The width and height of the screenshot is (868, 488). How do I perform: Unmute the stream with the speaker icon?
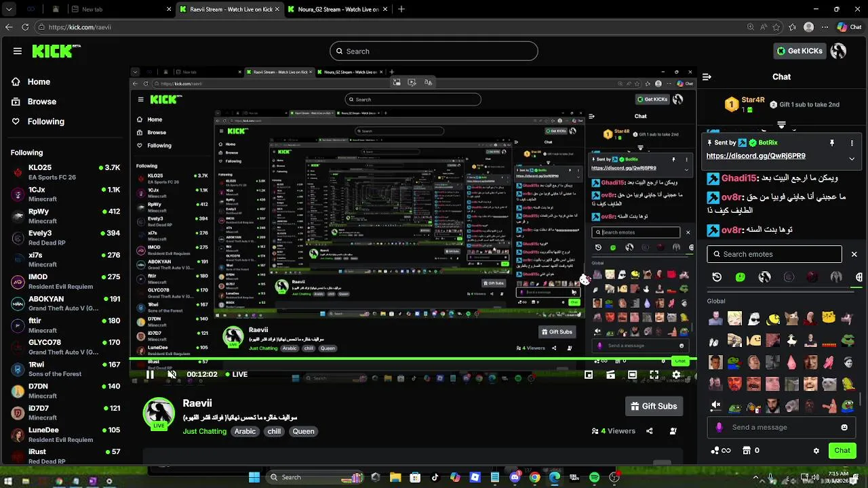[172, 374]
